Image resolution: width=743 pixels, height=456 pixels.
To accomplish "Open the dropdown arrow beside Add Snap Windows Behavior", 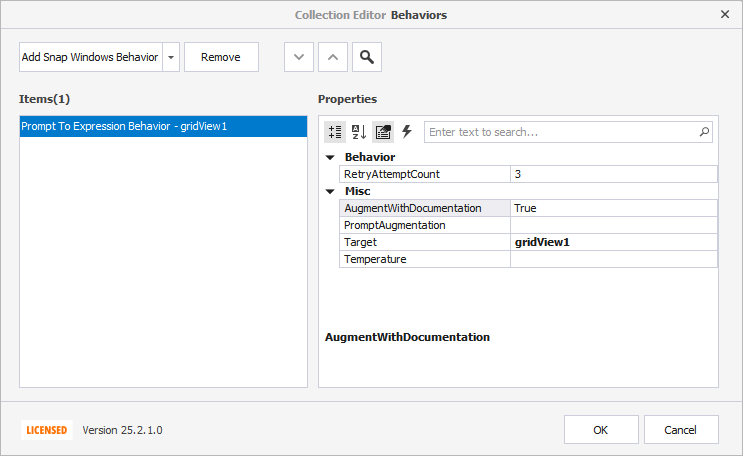I will click(171, 57).
